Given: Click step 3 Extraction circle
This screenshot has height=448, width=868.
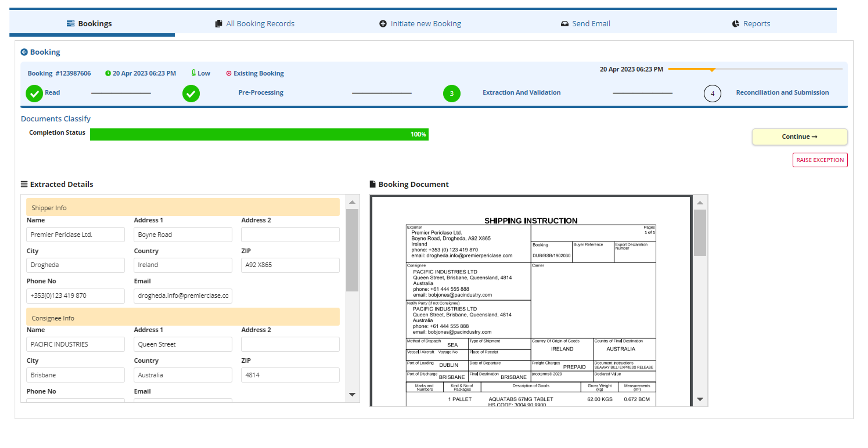Looking at the screenshot, I should [452, 93].
